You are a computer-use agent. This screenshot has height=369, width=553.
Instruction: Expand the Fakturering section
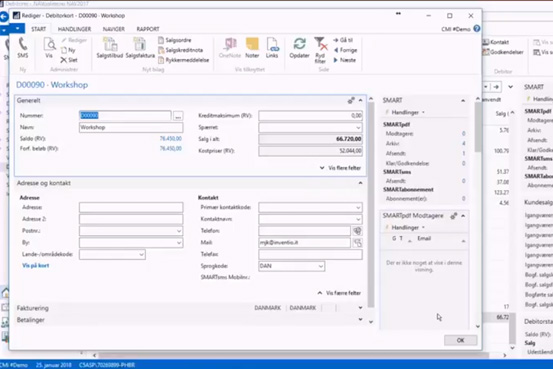[x=360, y=308]
